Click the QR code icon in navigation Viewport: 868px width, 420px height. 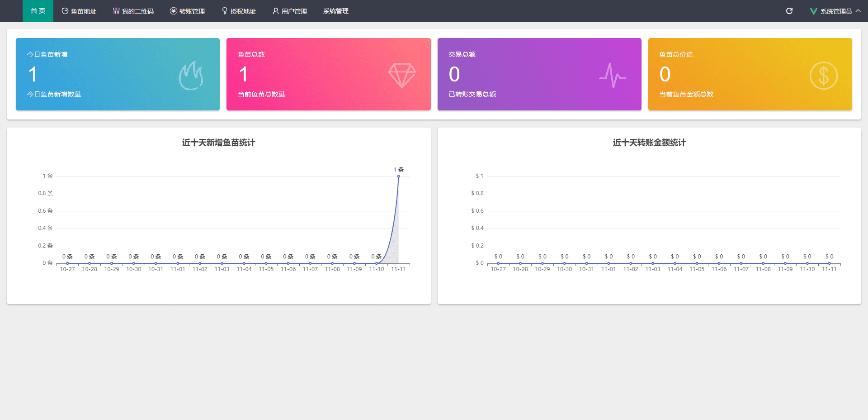pyautogui.click(x=116, y=11)
